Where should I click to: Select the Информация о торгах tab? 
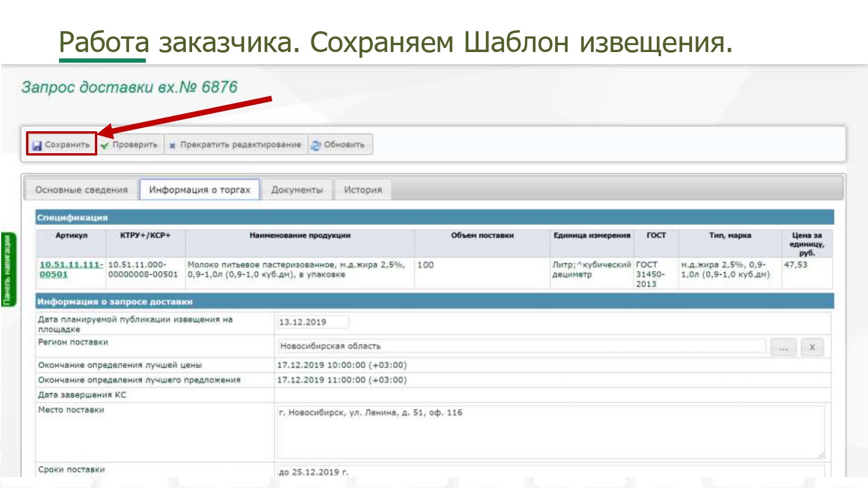(200, 190)
